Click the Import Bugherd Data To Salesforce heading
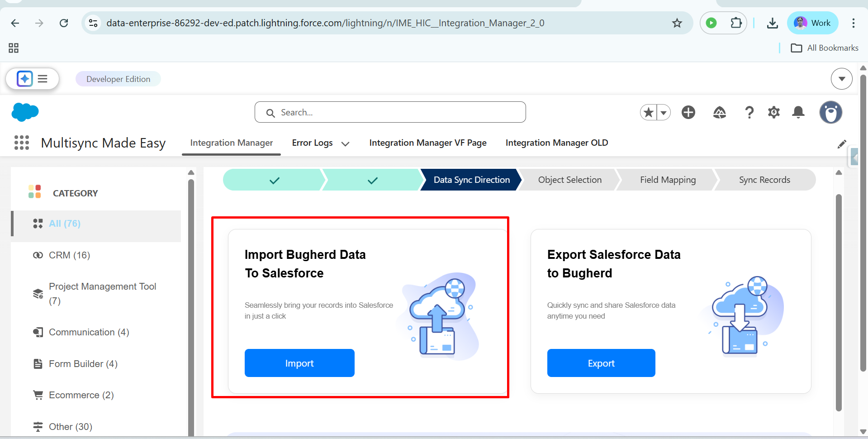Screen dimensions: 868x439 point(305,264)
